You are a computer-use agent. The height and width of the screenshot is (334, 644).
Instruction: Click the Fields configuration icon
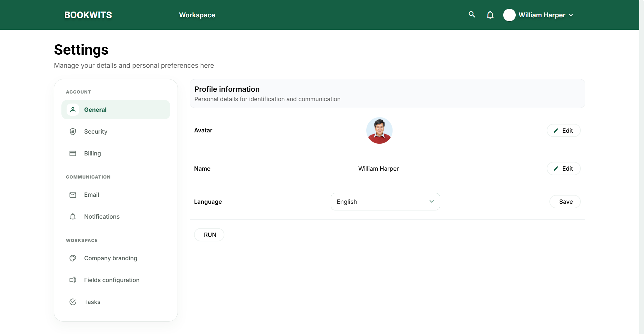click(73, 280)
